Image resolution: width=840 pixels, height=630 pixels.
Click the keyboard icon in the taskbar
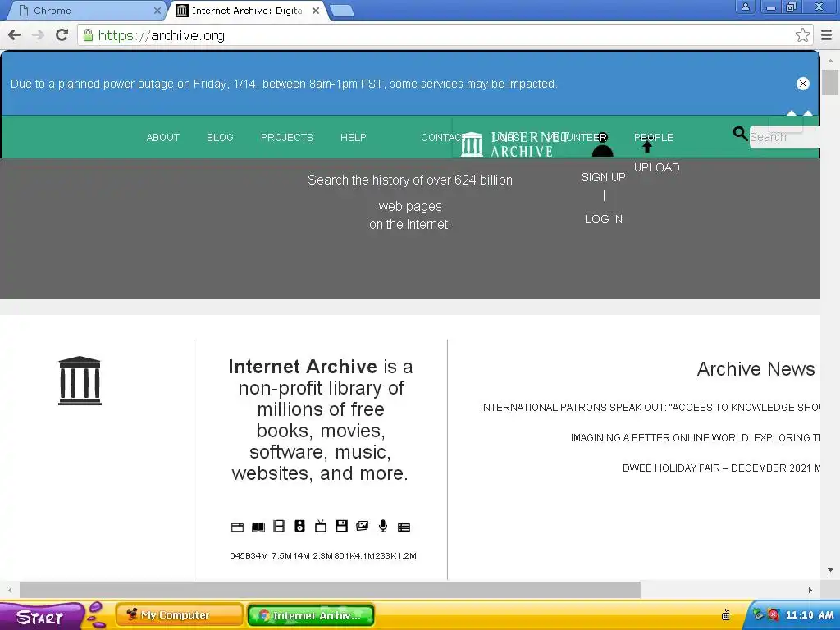coord(726,615)
